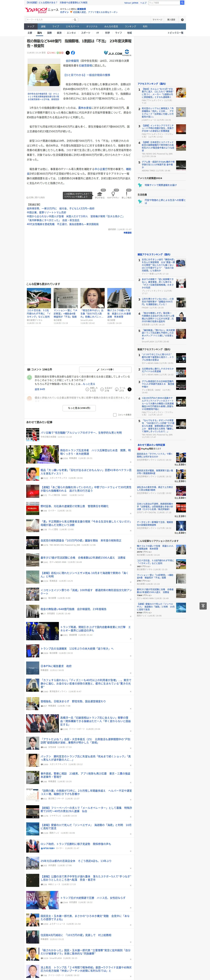Switch to the 速報 tab
The height and width of the screenshot is (980, 210).
click(43, 27)
